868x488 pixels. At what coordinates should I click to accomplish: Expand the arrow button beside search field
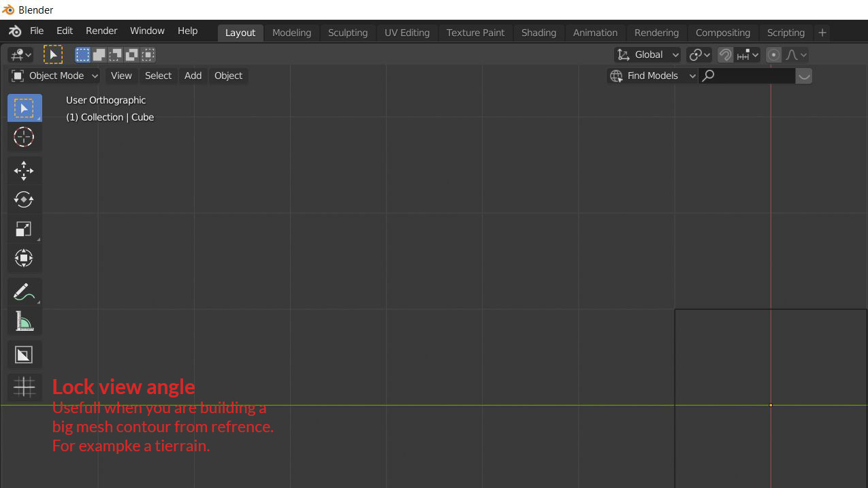pyautogui.click(x=804, y=76)
